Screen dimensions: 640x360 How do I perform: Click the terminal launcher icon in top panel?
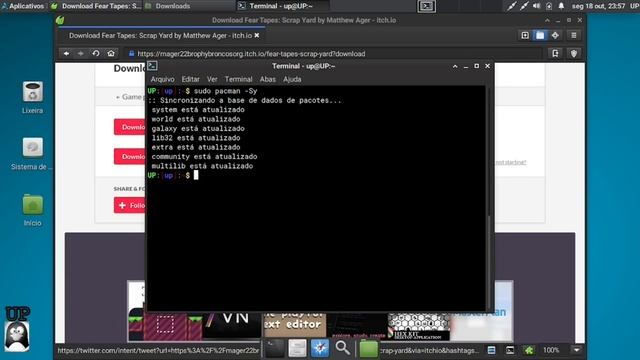pos(426,6)
